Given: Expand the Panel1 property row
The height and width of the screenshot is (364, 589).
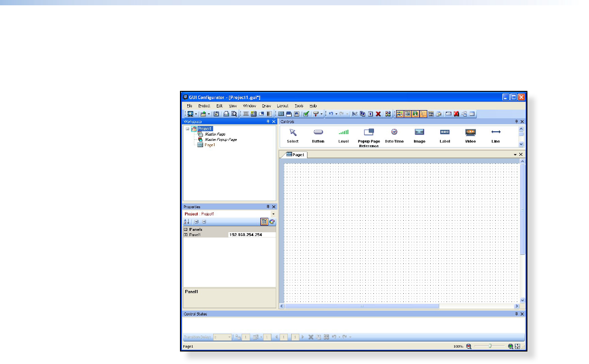Looking at the screenshot, I should coord(186,235).
